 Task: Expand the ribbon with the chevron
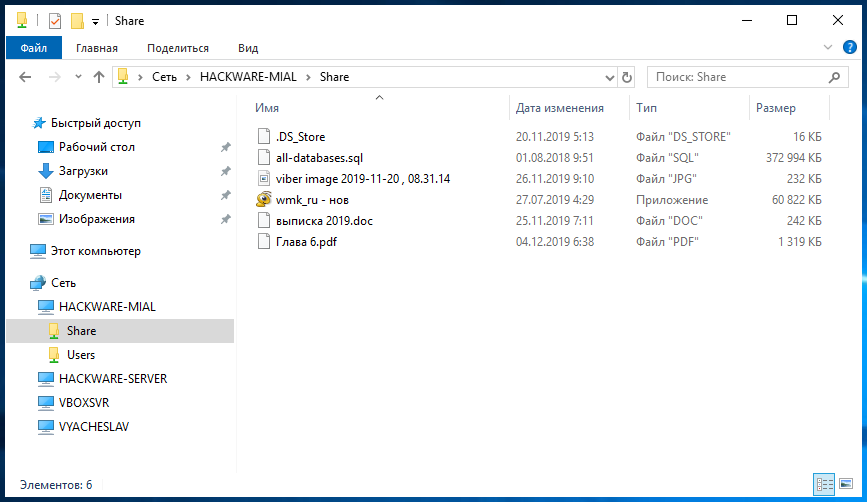[827, 47]
